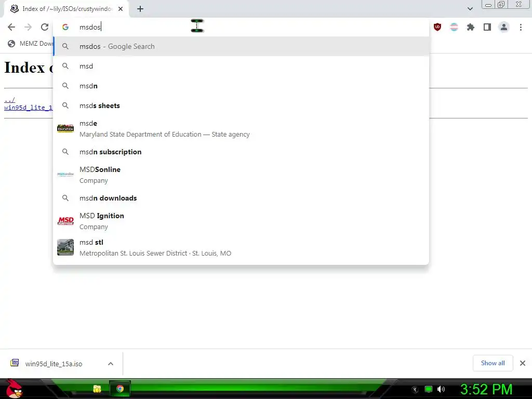Screen dimensions: 532x399
Task: Open the Chrome profile avatar menu
Action: tap(504, 27)
